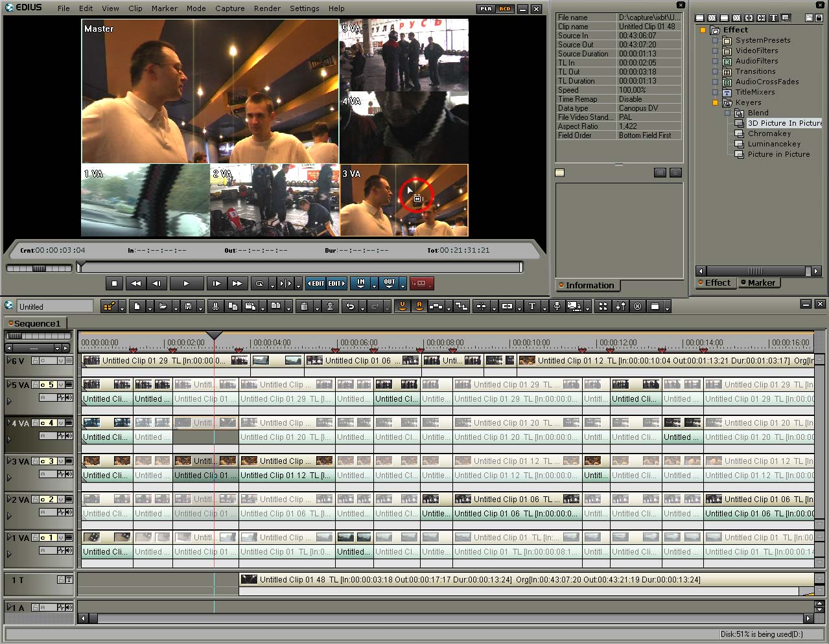Switch to the Marker tab
The image size is (829, 644).
click(x=760, y=283)
